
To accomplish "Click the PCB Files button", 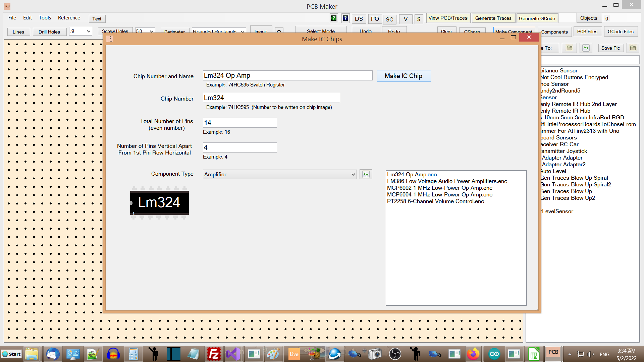I will (587, 32).
